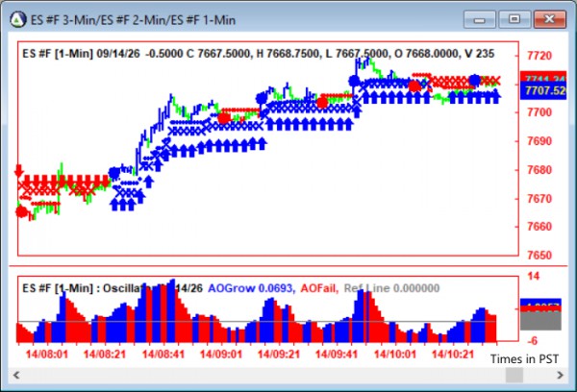This screenshot has width=577, height=392.
Task: Click the Times in PST label
Action: click(524, 359)
